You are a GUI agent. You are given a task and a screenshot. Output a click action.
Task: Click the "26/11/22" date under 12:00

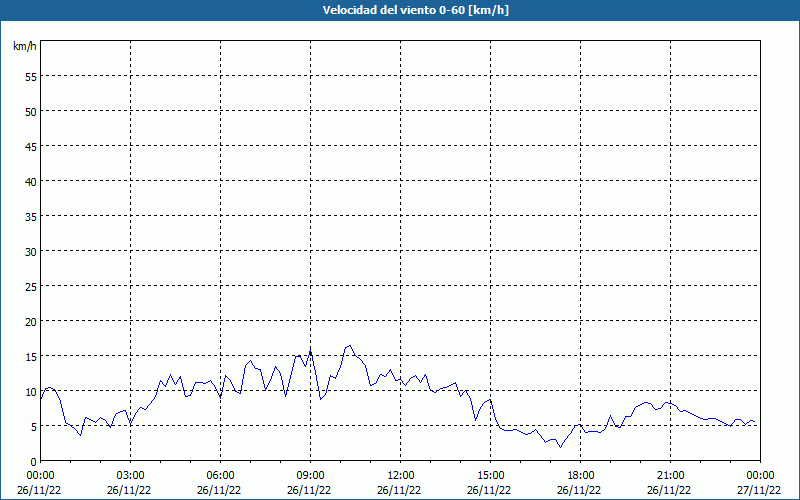(399, 490)
